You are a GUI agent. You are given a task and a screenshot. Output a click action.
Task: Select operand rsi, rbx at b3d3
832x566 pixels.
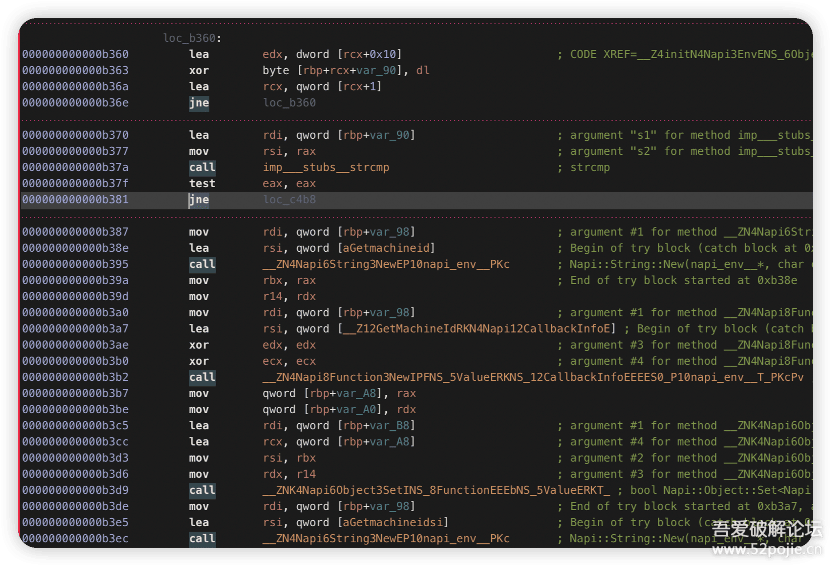point(289,458)
